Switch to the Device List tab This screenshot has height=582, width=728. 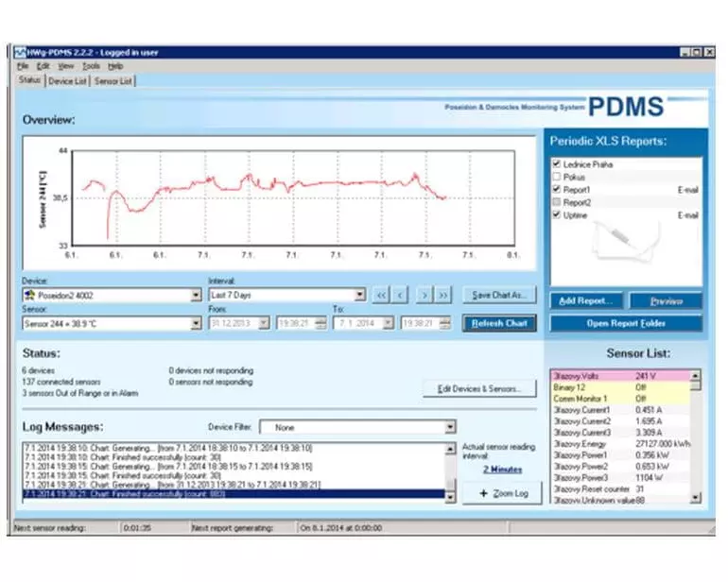click(x=68, y=81)
